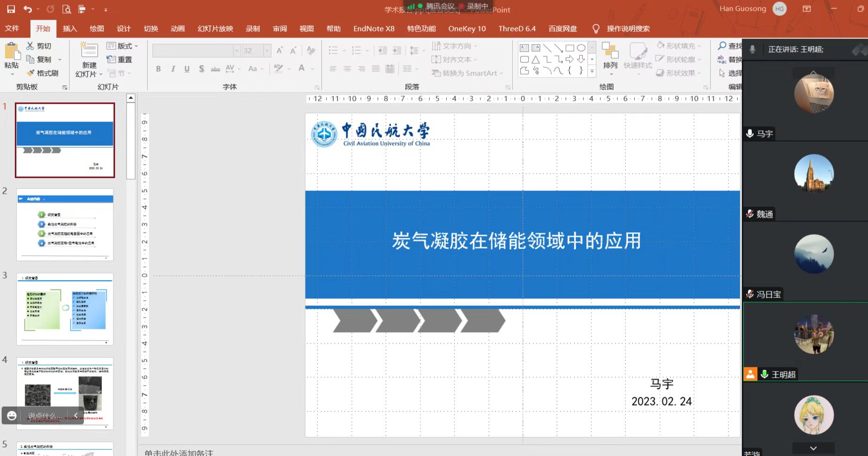
Task: Click the Copy (复制) button
Action: pos(39,60)
